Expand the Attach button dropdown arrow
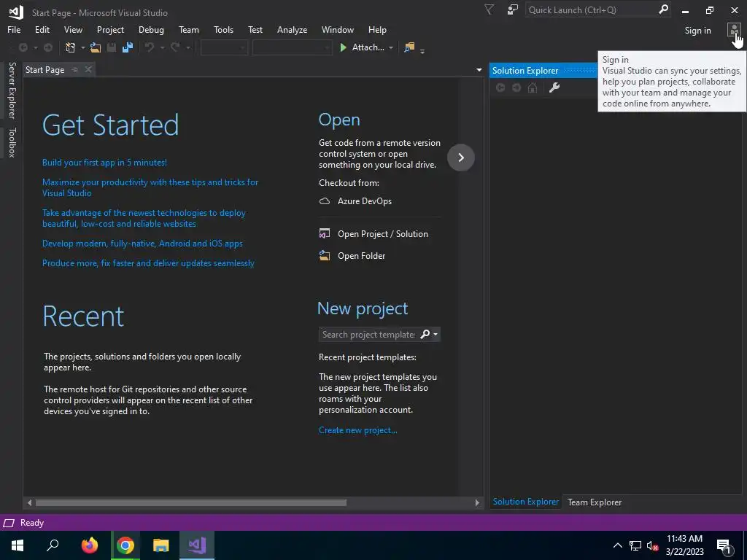 click(391, 47)
